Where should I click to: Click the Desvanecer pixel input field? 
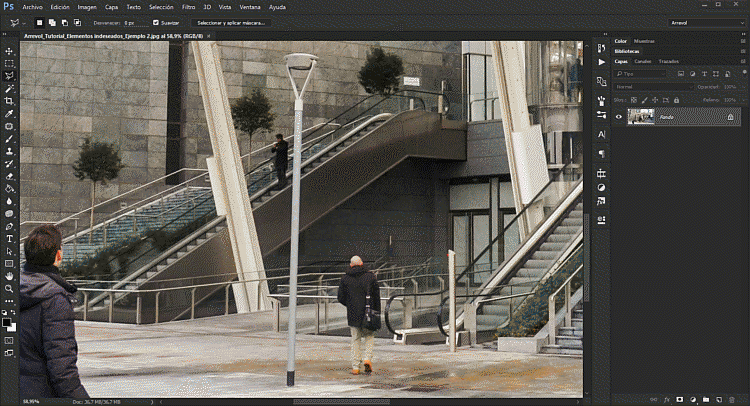click(136, 22)
